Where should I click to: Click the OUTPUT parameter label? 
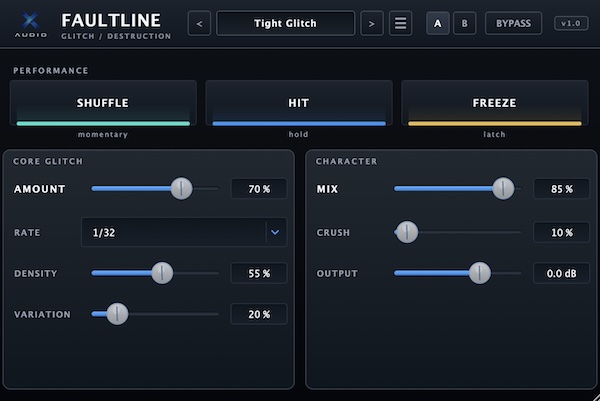click(x=337, y=274)
